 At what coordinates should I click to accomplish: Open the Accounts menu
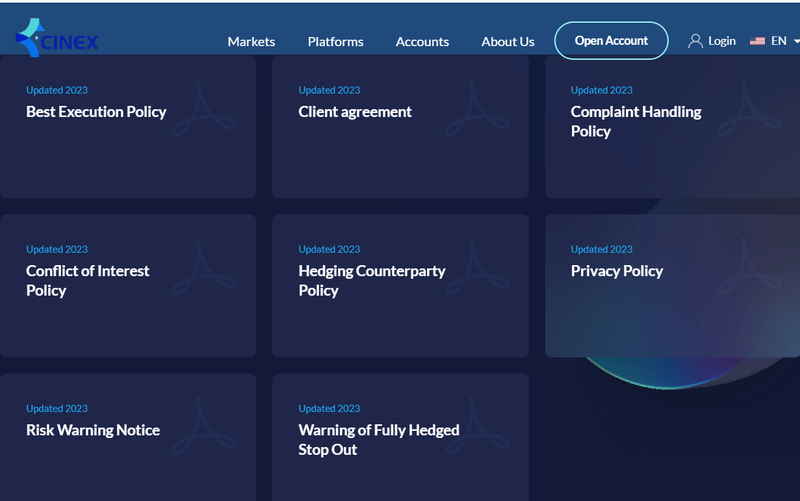point(422,41)
